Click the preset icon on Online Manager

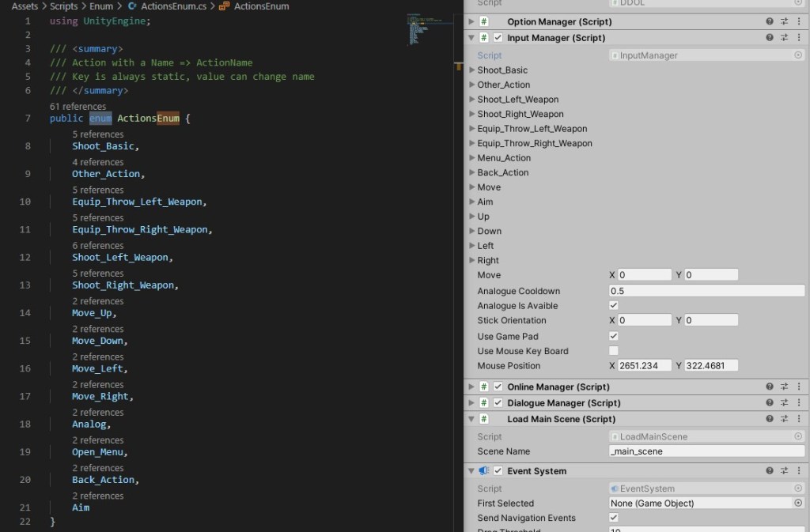(x=785, y=387)
